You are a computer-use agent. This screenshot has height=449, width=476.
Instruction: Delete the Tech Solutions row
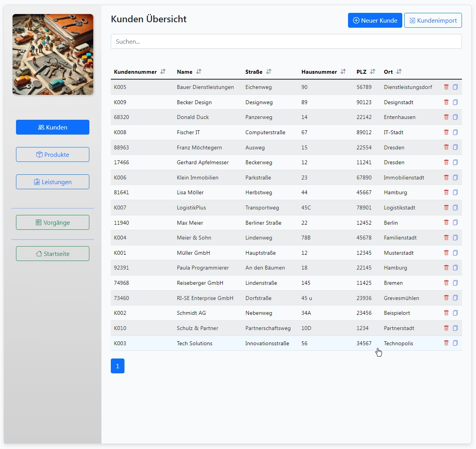pyautogui.click(x=446, y=343)
